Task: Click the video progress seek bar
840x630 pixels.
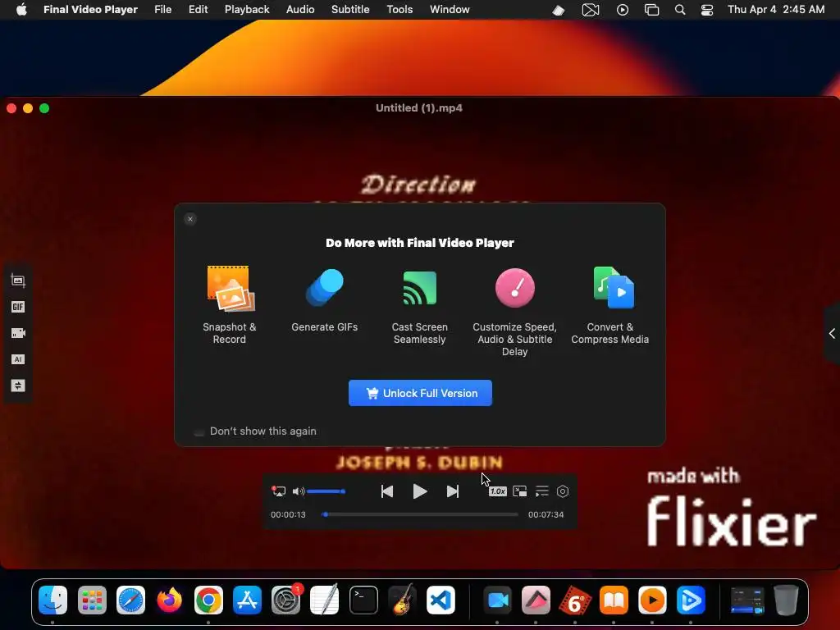Action: coord(420,514)
